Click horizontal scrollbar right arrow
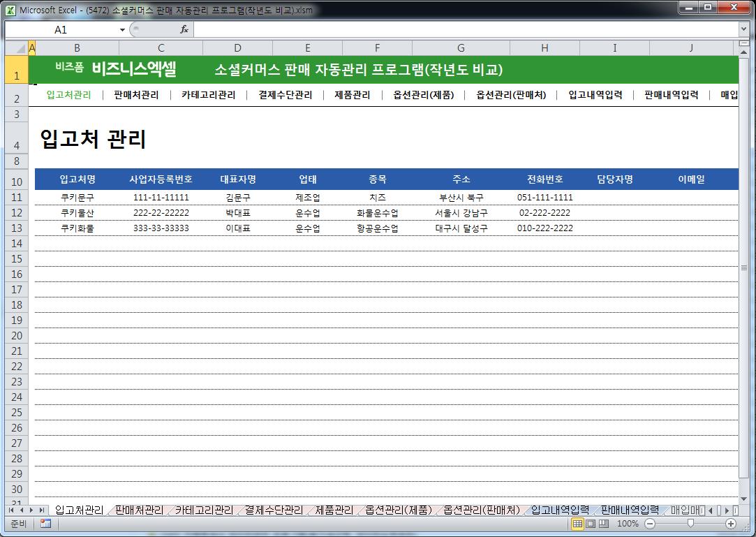 coord(727,510)
